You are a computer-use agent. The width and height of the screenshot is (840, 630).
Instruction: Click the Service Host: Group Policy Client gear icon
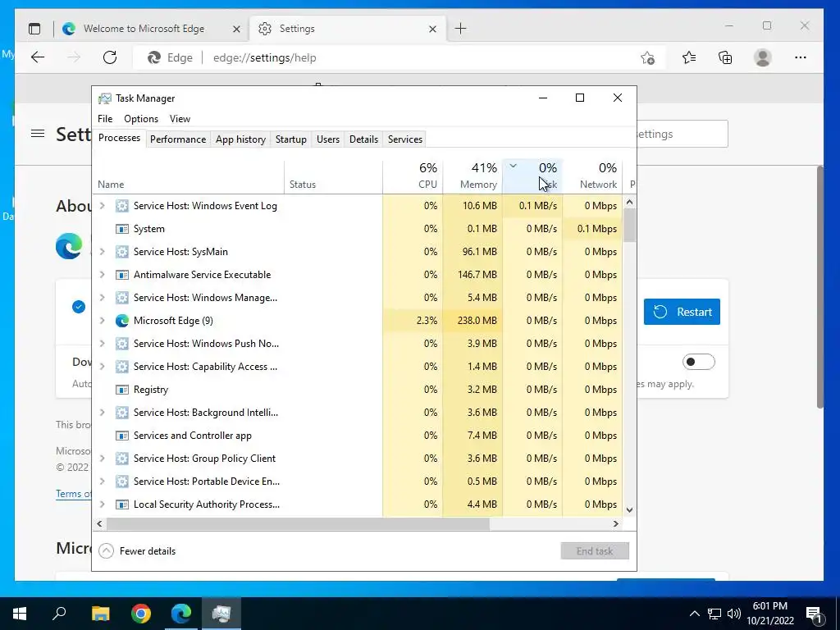122,459
